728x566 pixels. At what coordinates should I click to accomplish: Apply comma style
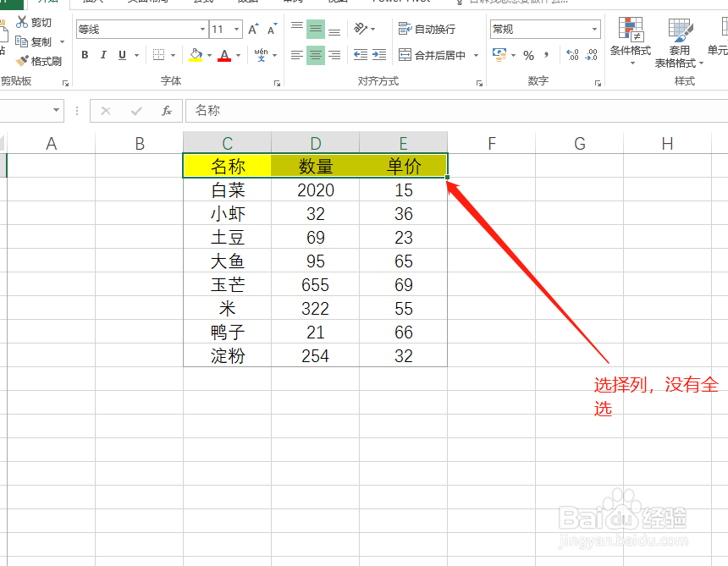click(x=547, y=55)
